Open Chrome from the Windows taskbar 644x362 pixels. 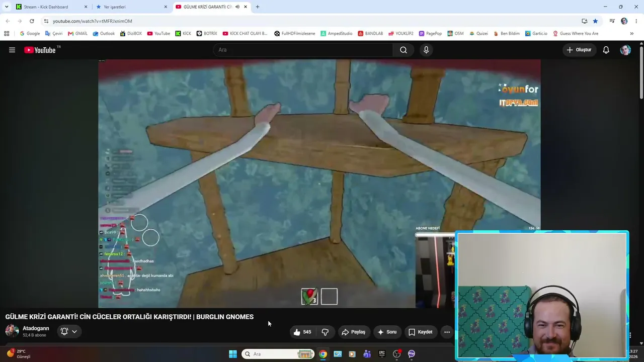(x=323, y=354)
